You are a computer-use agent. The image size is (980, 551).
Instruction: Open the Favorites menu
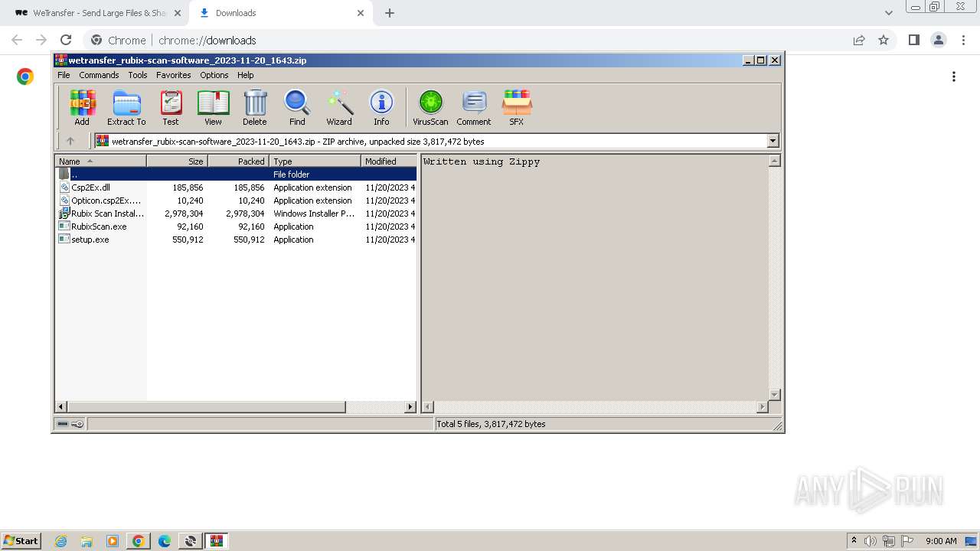(x=174, y=75)
